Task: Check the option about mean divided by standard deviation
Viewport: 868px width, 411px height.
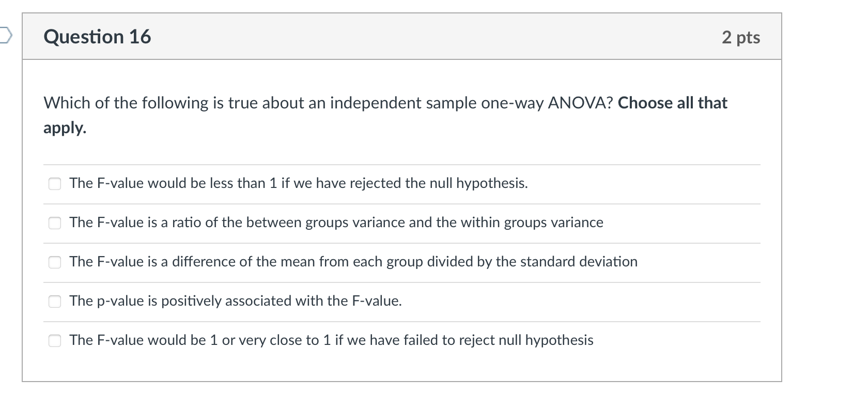Action: pos(55,262)
